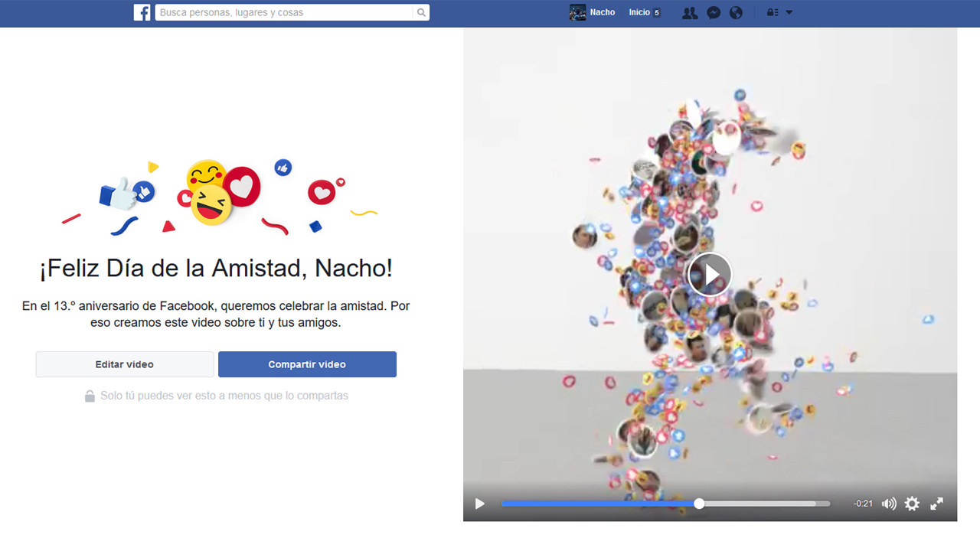Viewport: 980px width, 551px height.
Task: Go to Inicio home feed
Action: point(639,12)
